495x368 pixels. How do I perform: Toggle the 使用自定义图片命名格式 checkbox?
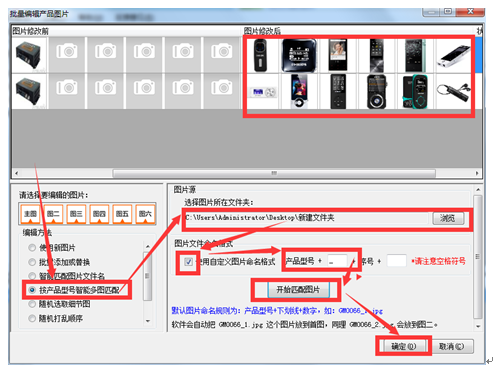[x=188, y=262]
